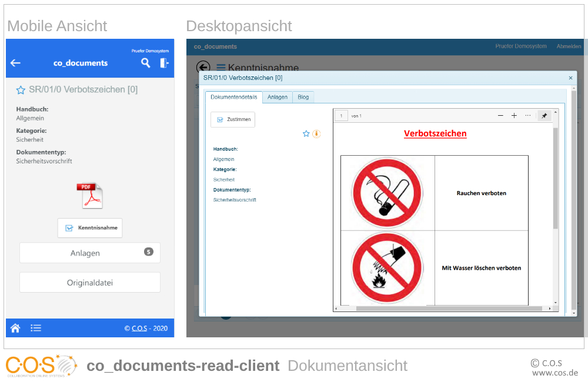Zoom out PDF with minus icon
This screenshot has width=588, height=382.
[500, 116]
